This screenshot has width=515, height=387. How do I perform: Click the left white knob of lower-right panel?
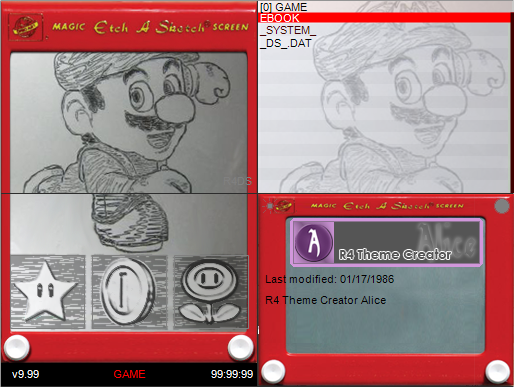pos(273,371)
